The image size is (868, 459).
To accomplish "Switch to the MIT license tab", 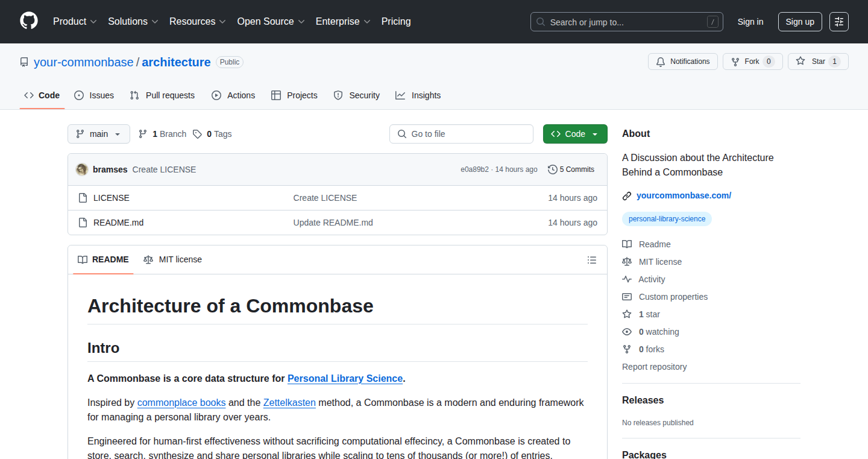I will [173, 260].
